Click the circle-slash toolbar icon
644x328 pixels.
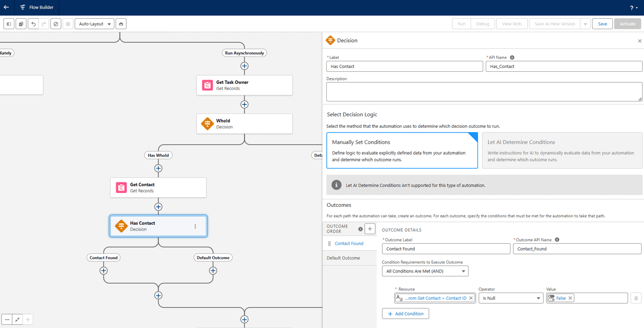56,24
